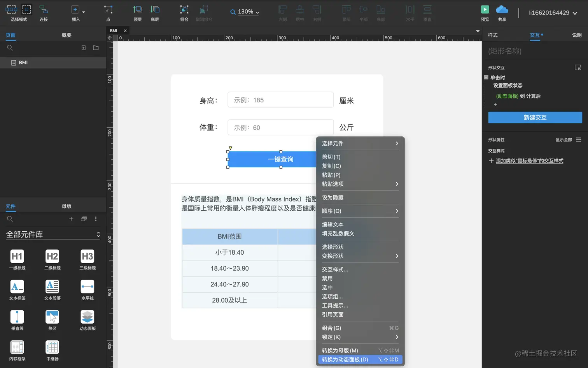Viewport: 588px width, 368px height.
Task: Select the 中继器 repeater widget
Action: pyautogui.click(x=52, y=351)
